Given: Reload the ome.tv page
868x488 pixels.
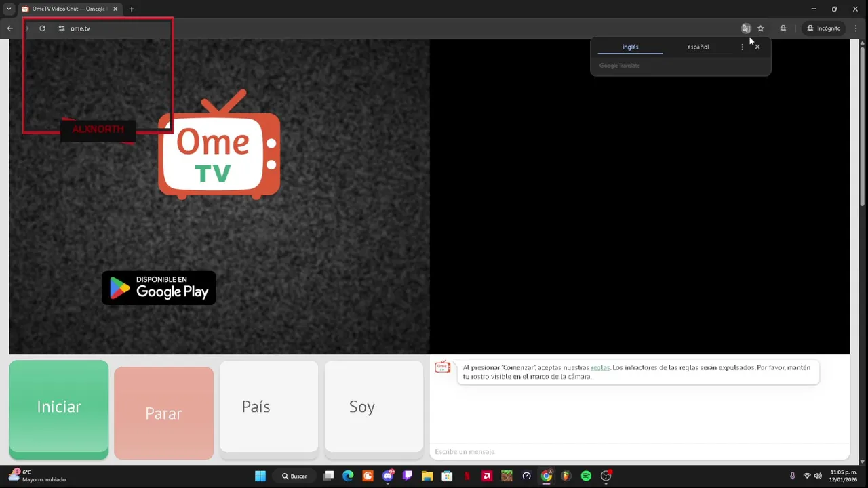Looking at the screenshot, I should pos(42,28).
